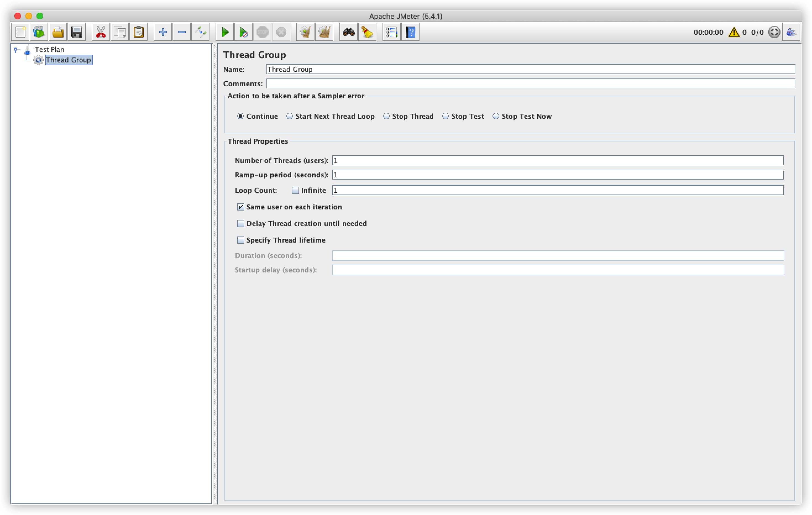Image resolution: width=812 pixels, height=515 pixels.
Task: Click Start no pauses icon
Action: pos(243,32)
